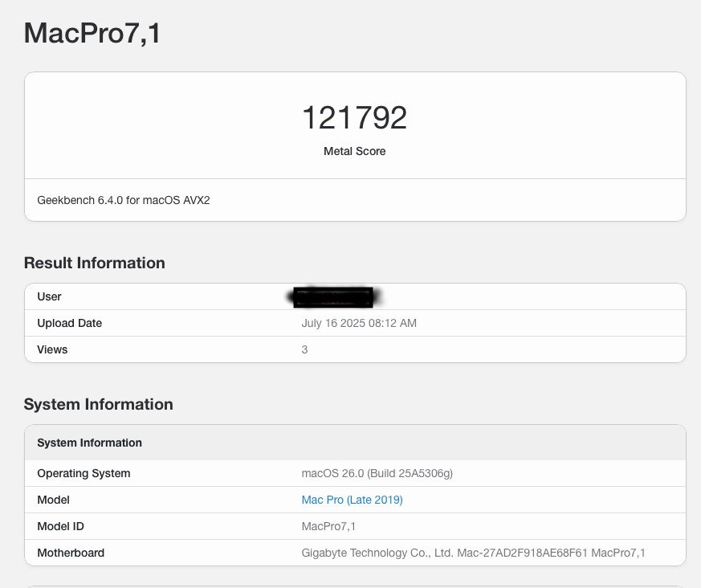Click the Operating System label
The height and width of the screenshot is (588, 701).
[x=84, y=473]
